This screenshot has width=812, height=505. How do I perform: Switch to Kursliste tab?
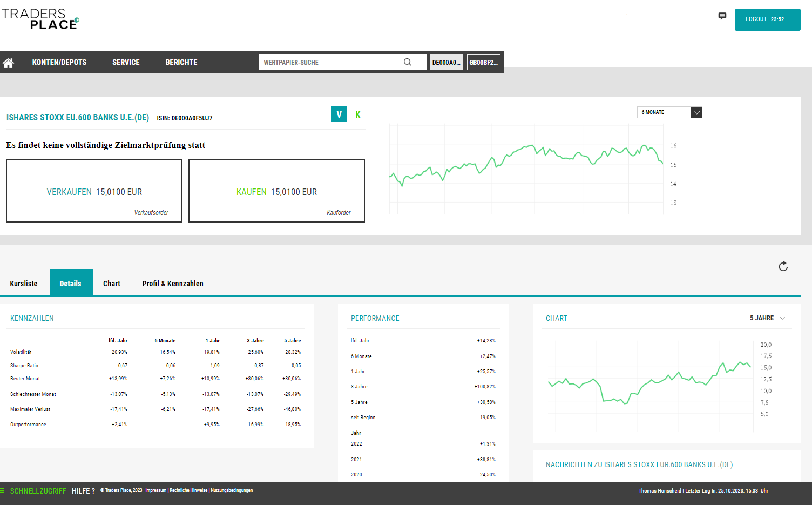pyautogui.click(x=24, y=284)
